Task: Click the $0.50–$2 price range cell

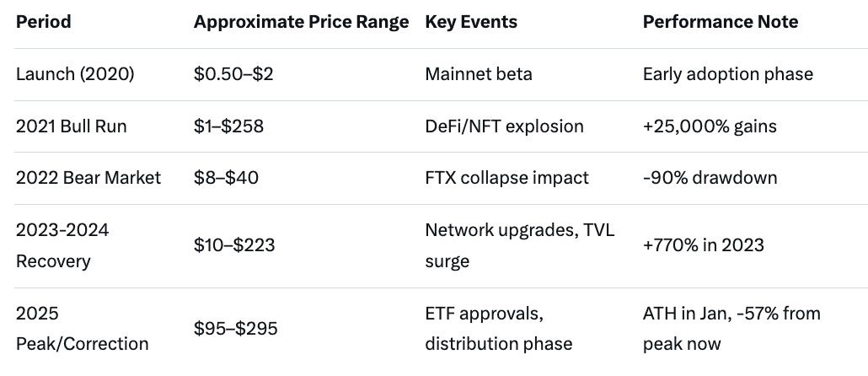Action: [233, 74]
